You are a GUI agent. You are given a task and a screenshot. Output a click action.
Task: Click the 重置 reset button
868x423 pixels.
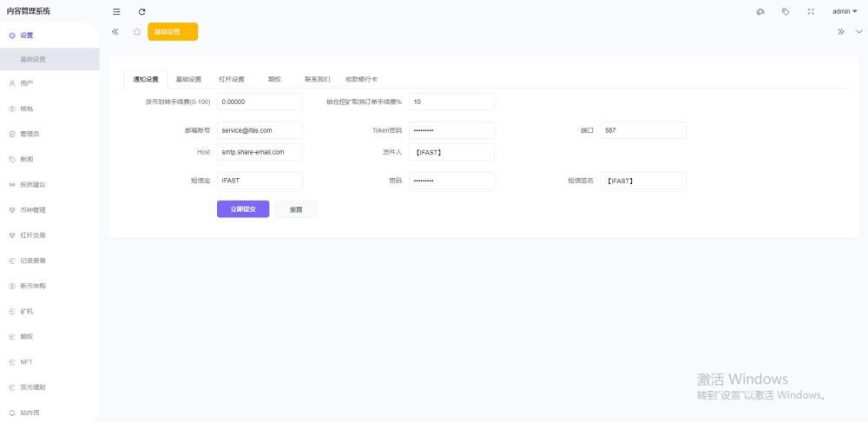click(296, 209)
